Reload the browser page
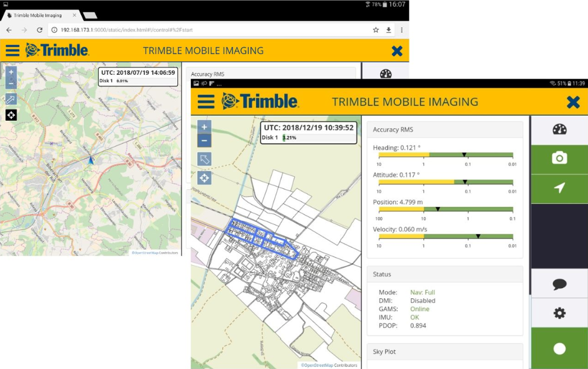Viewport: 588px width, 369px height. point(39,30)
